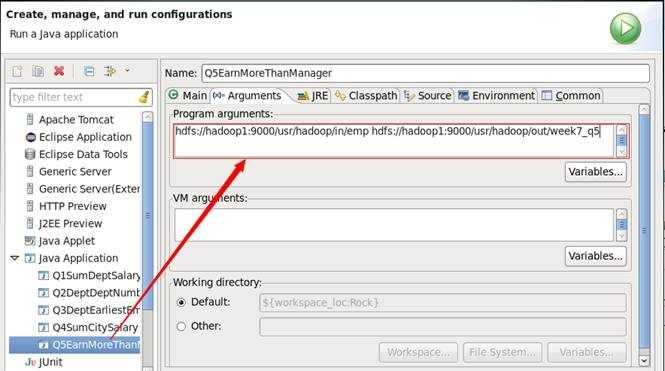Select the Default working directory radio
665x371 pixels.
pyautogui.click(x=182, y=302)
